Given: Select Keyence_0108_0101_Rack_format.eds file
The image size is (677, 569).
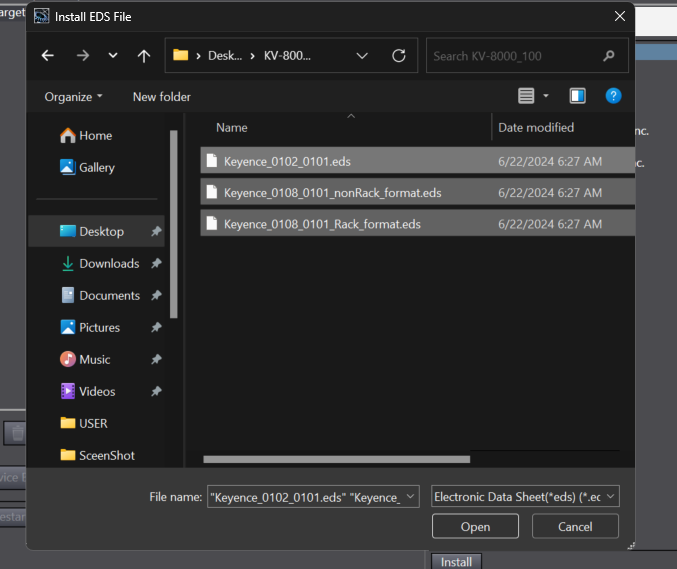Looking at the screenshot, I should (x=417, y=224).
